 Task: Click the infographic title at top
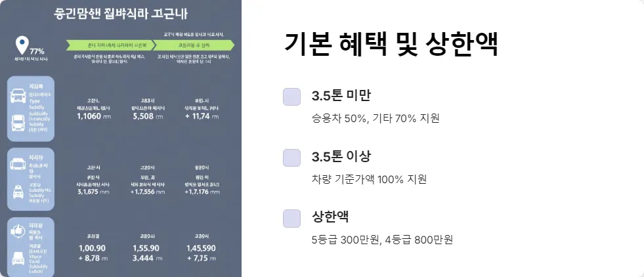coord(121,14)
